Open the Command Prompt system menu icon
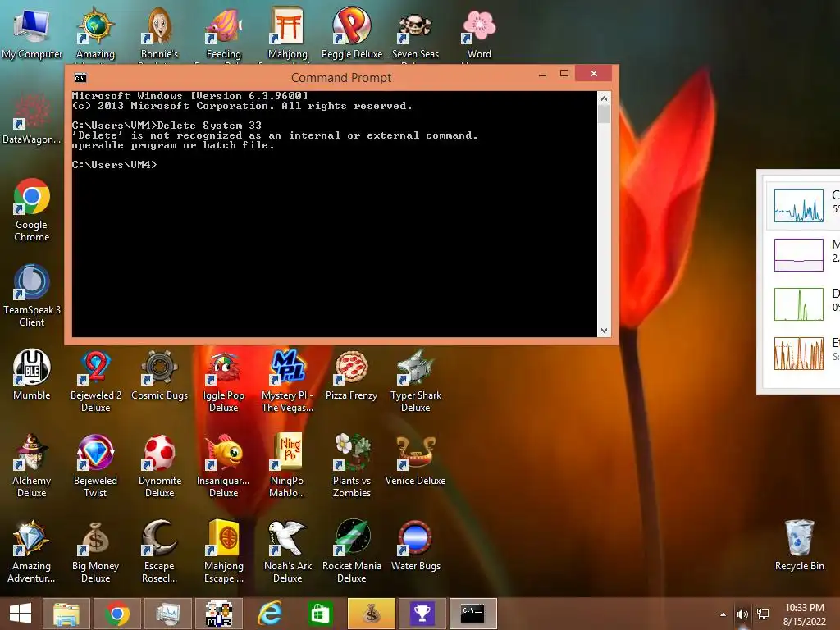The image size is (840, 630). [x=80, y=78]
